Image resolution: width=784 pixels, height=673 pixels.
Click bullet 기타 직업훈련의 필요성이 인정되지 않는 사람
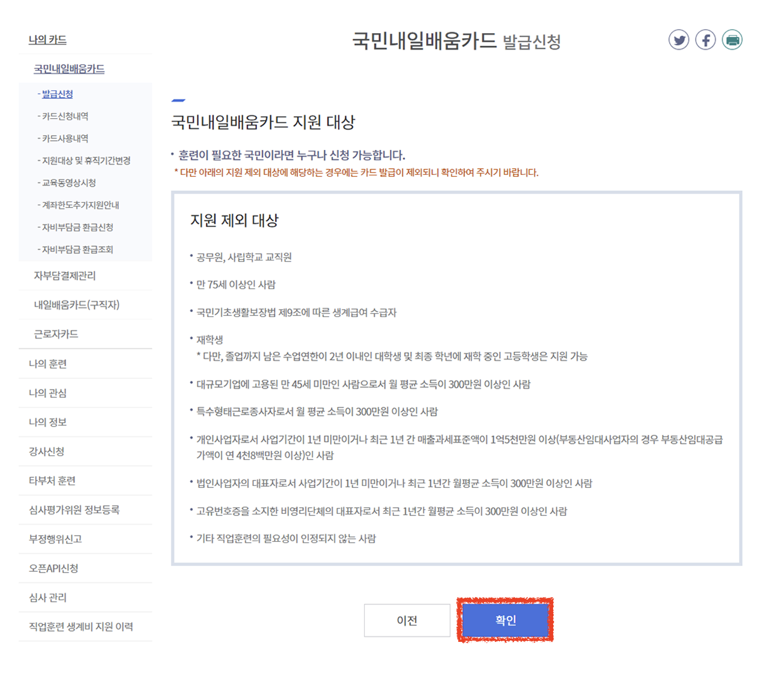coord(286,538)
